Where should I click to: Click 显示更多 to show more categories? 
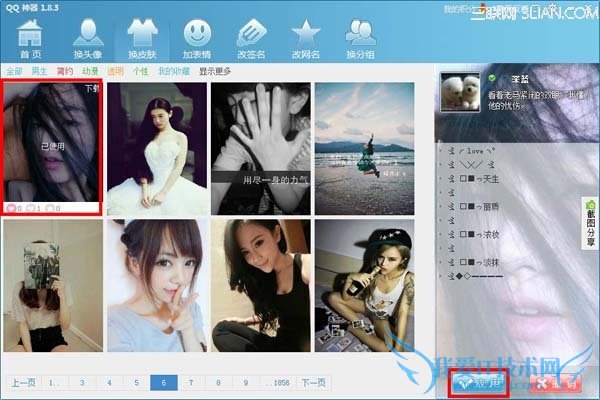[x=215, y=72]
